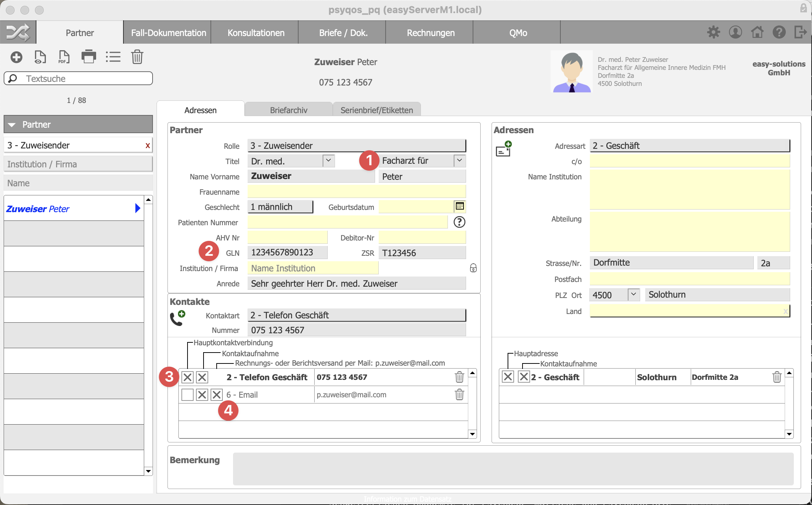Add a new partner record with plus icon
Viewport: 812px width, 505px height.
[x=16, y=57]
